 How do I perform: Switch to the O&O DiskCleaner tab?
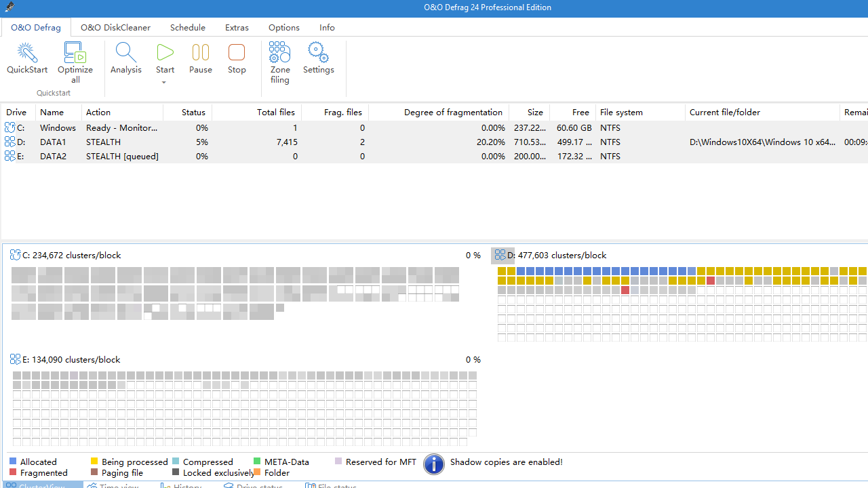pyautogui.click(x=115, y=28)
